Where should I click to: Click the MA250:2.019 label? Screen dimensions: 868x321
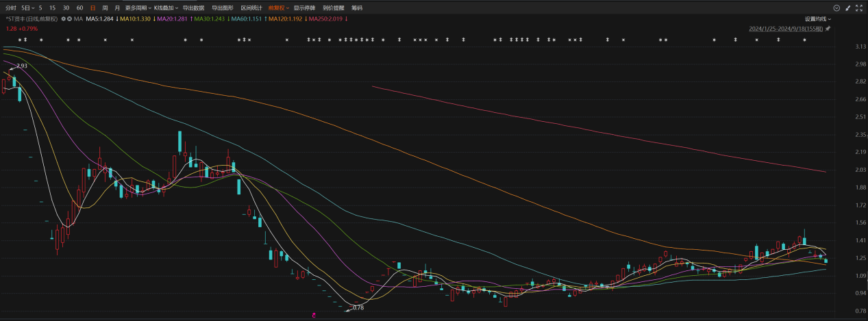[325, 19]
